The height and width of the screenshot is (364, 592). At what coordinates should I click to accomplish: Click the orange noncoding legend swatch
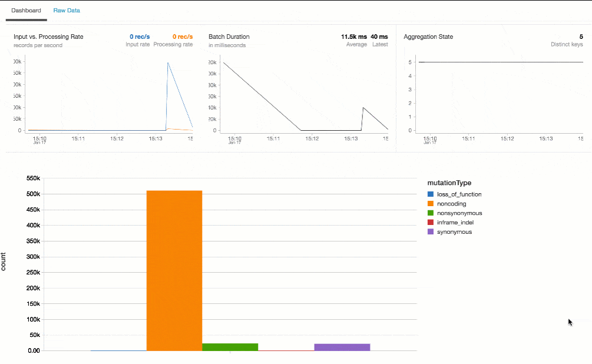click(431, 204)
